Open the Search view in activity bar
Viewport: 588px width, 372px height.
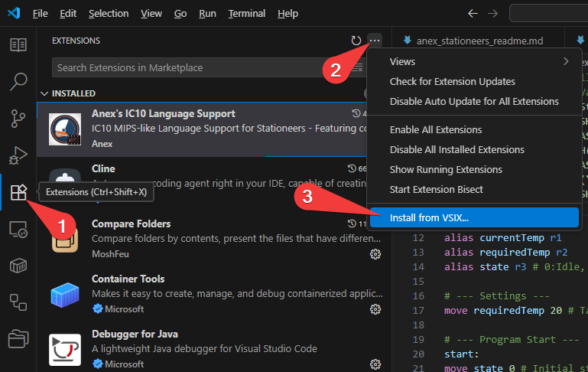(x=18, y=81)
